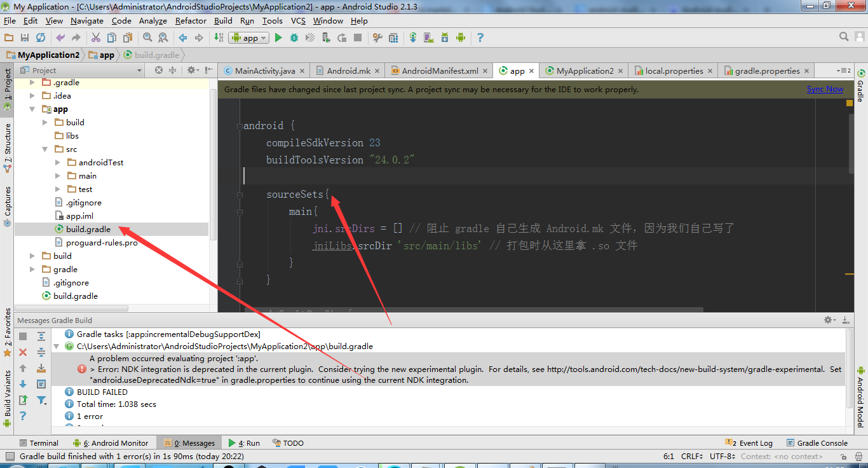The width and height of the screenshot is (868, 468).
Task: Click red X close in Messages panel
Action: click(23, 352)
